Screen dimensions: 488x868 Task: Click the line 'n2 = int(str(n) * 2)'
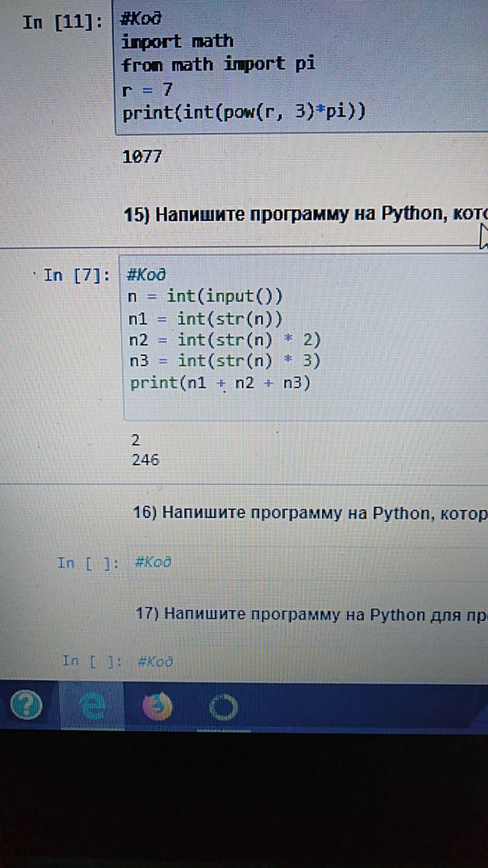click(224, 340)
